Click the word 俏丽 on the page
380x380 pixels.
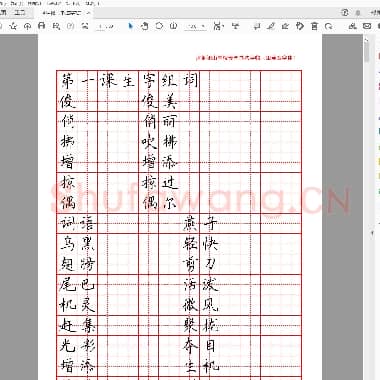click(x=159, y=121)
